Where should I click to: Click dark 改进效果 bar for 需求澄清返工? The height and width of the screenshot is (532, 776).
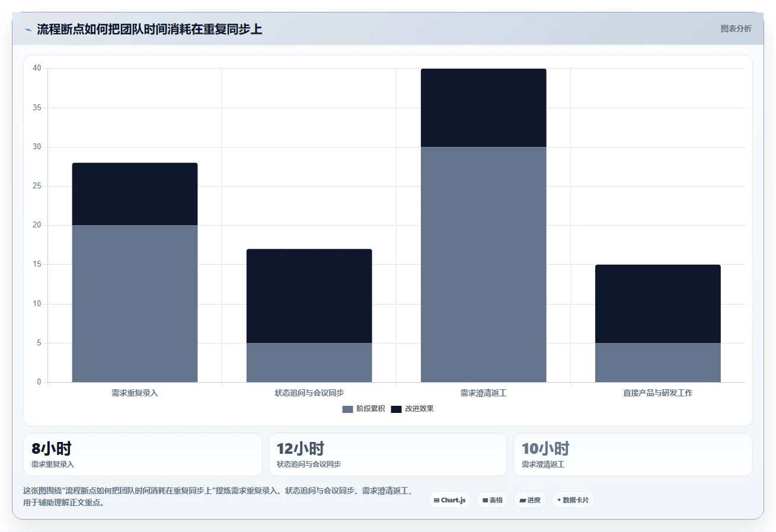[483, 108]
